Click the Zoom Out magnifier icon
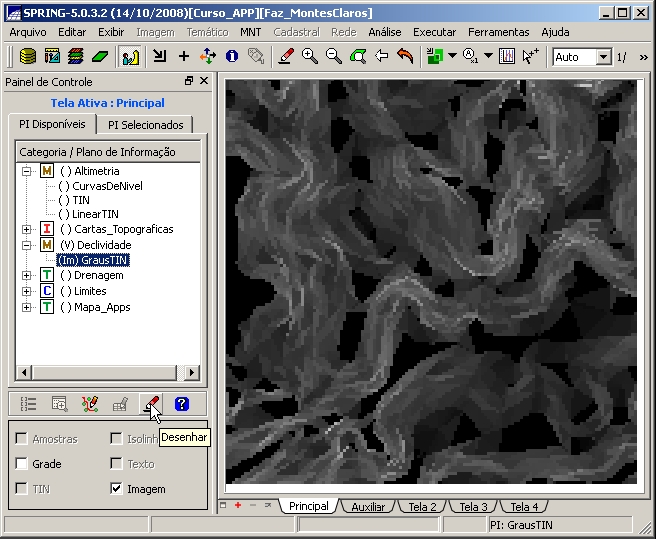 [x=334, y=57]
